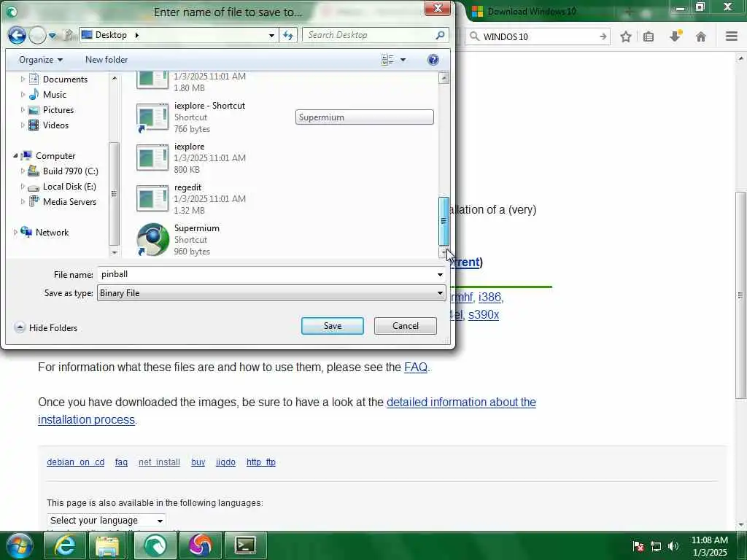Click the search magnifier in Search Desktop

point(440,35)
